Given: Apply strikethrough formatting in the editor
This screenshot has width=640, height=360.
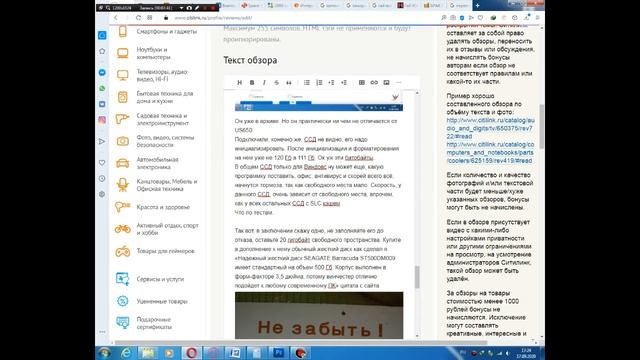Looking at the screenshot, I should pos(276,82).
